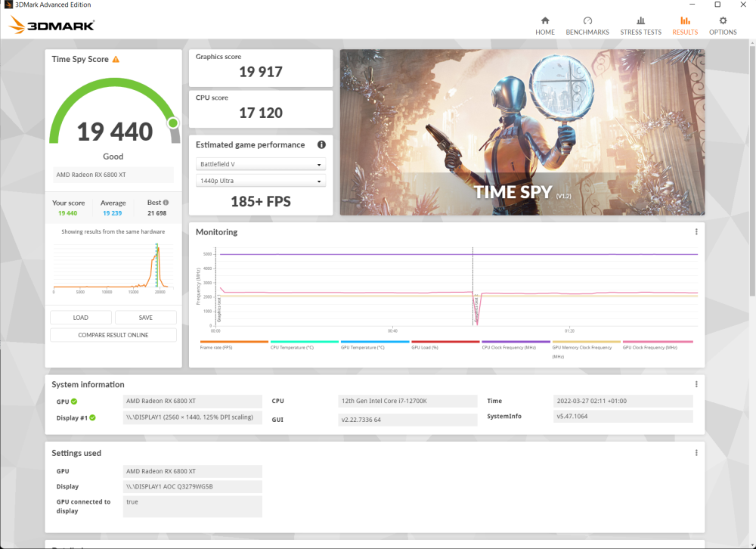The width and height of the screenshot is (756, 549).
Task: Click the Time Spy hero image
Action: (522, 132)
